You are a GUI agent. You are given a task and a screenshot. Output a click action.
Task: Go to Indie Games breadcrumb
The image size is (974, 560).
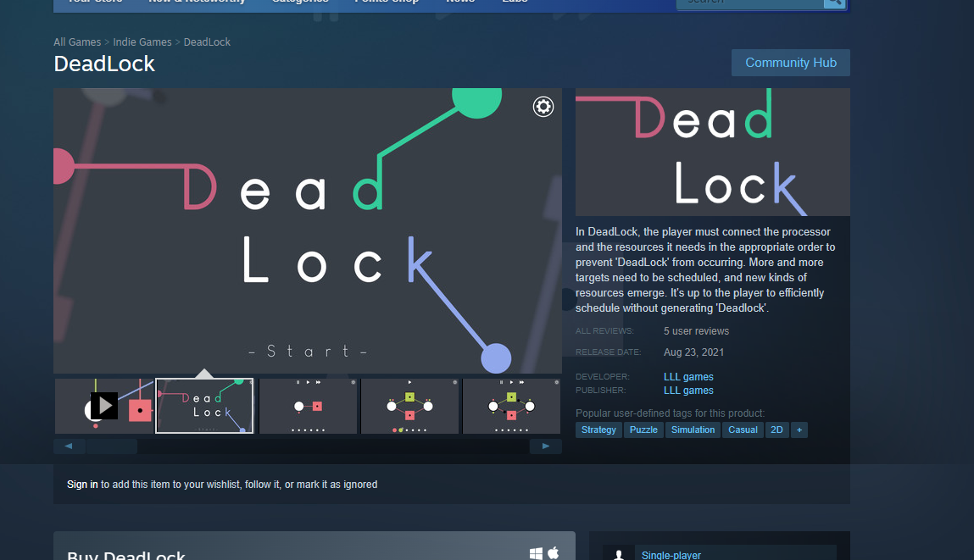point(142,42)
